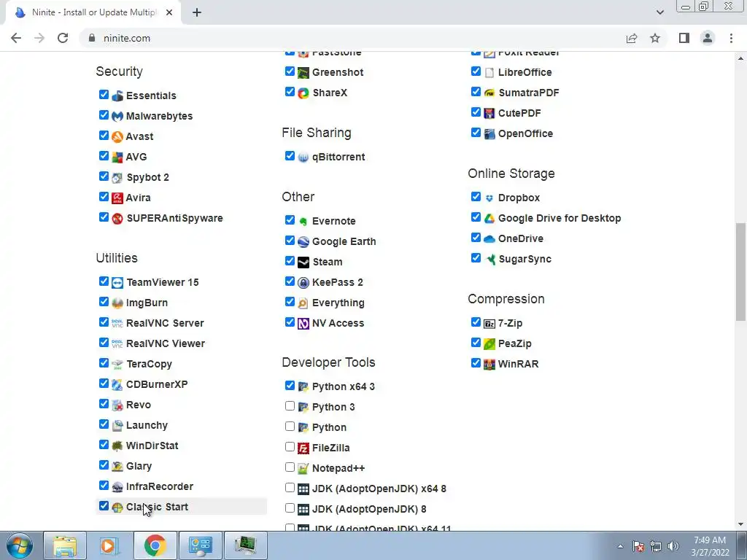
Task: Check the Python 3 checkbox
Action: (290, 405)
